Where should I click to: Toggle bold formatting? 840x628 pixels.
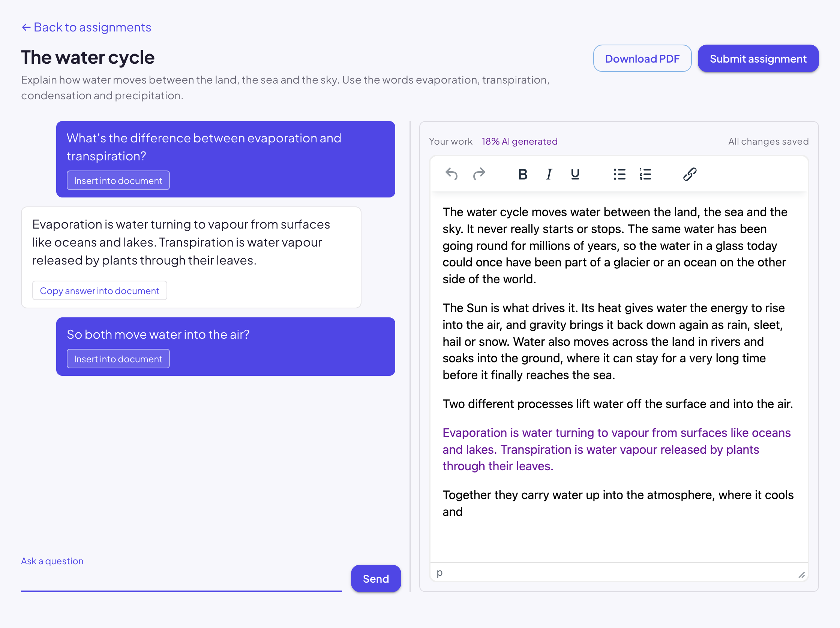pos(522,174)
